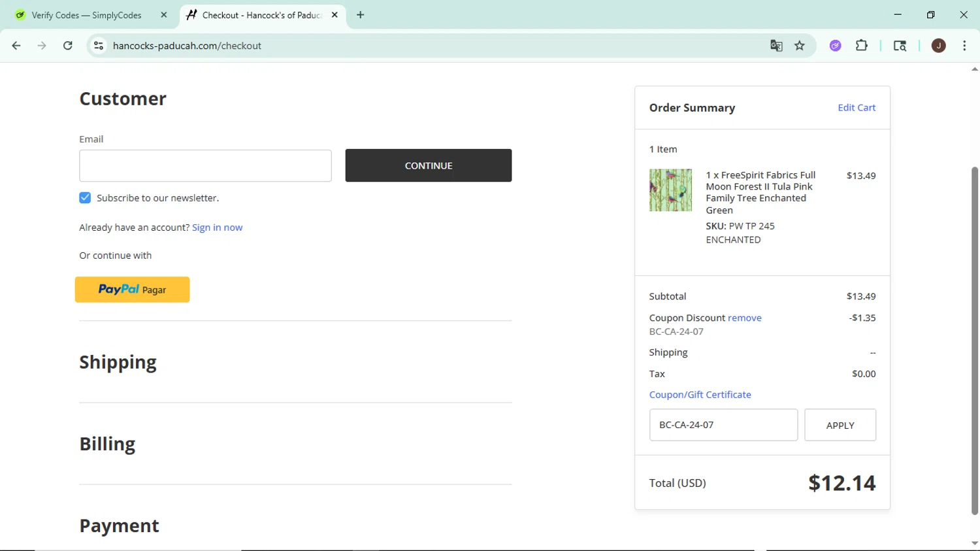Close the Verify Codes SimplyCodes tab
This screenshot has height=551, width=980.
coord(164,15)
